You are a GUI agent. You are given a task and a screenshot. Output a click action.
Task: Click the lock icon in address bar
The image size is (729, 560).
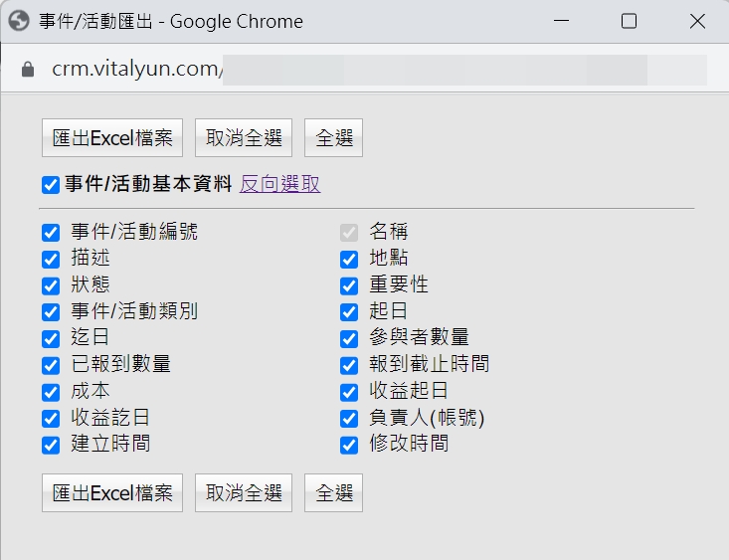point(28,70)
